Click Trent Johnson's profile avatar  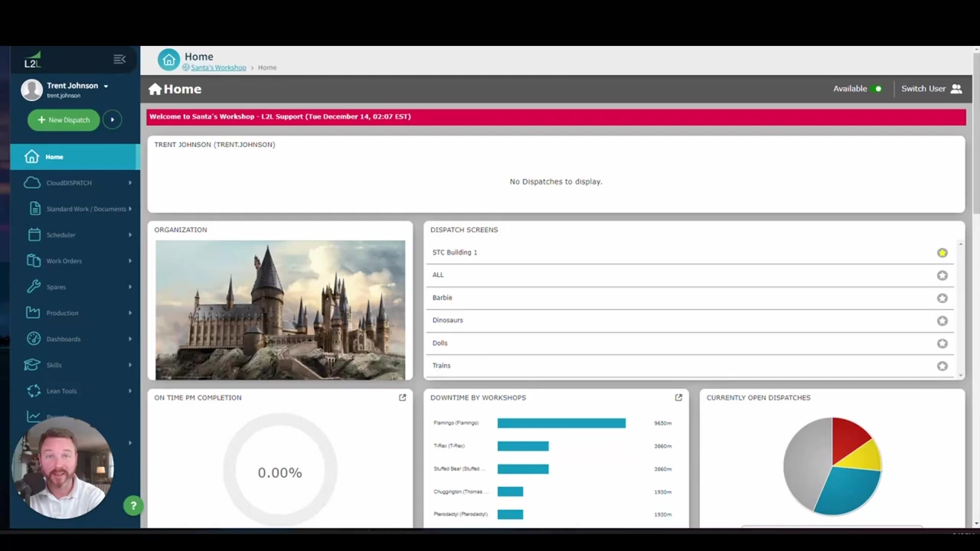[x=31, y=90]
